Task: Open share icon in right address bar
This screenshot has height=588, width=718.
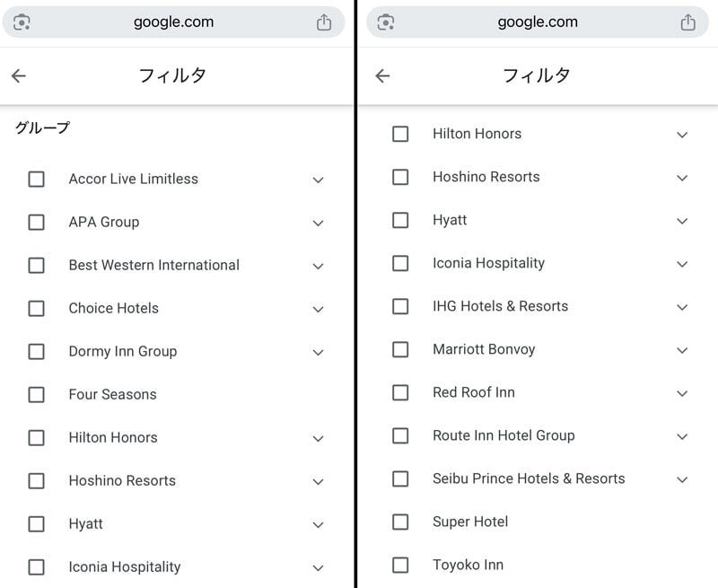Action: pyautogui.click(x=687, y=22)
